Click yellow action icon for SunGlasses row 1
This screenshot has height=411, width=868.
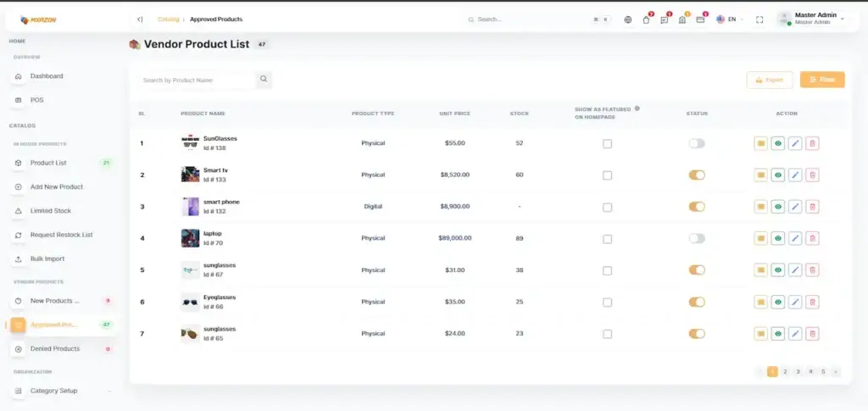pos(760,143)
